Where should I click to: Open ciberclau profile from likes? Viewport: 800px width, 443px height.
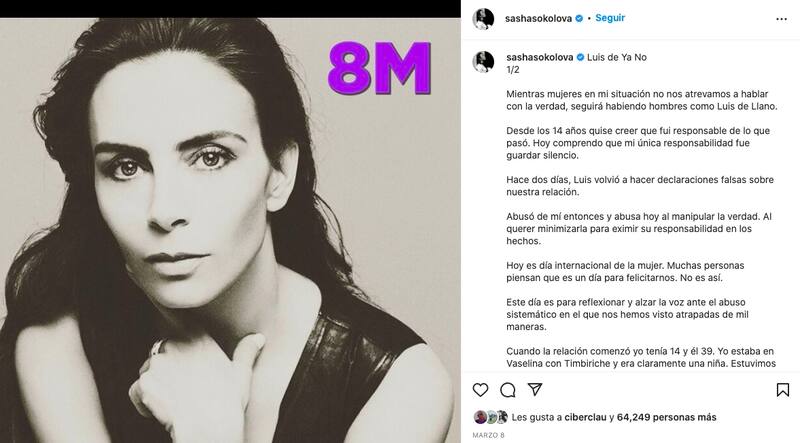586,417
